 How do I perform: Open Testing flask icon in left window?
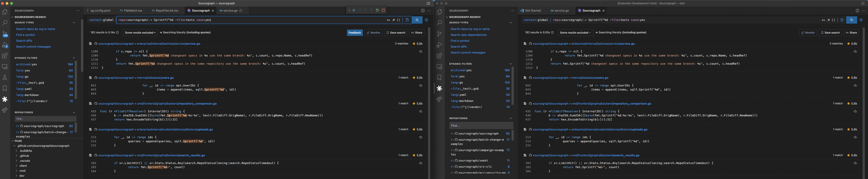(x=5, y=77)
